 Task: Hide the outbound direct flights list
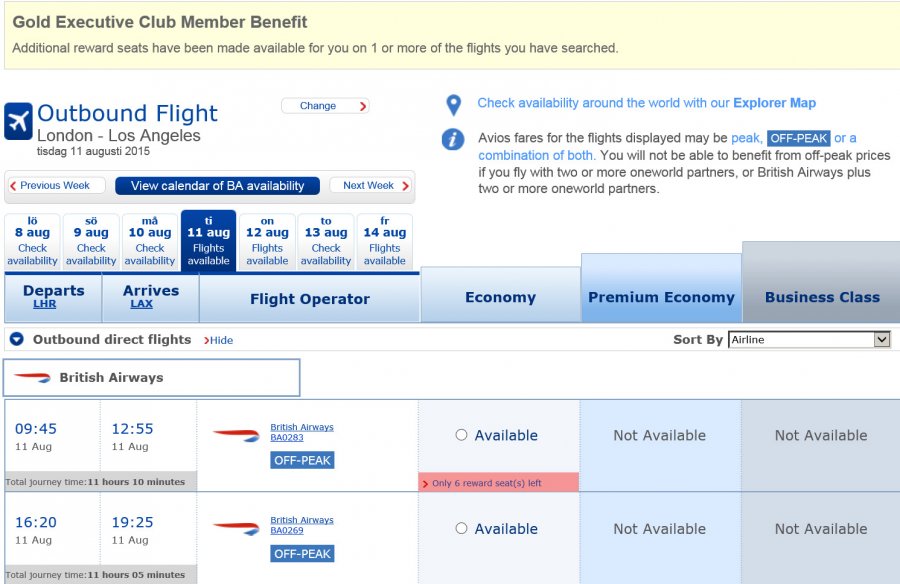click(218, 340)
